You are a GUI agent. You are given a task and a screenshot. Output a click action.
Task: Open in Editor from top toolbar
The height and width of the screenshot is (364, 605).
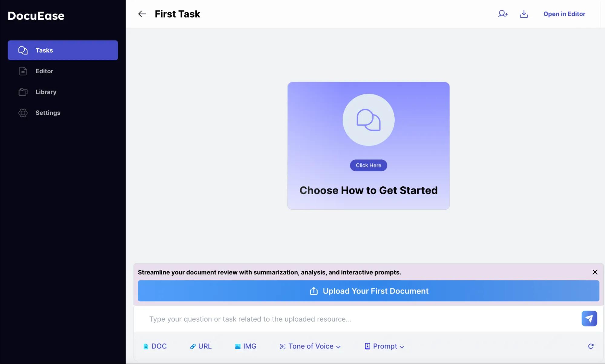click(564, 14)
